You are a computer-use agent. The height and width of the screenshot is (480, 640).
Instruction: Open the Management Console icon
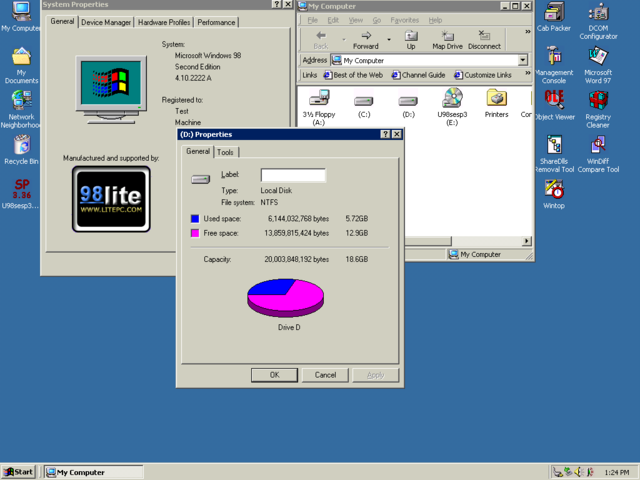(554, 65)
